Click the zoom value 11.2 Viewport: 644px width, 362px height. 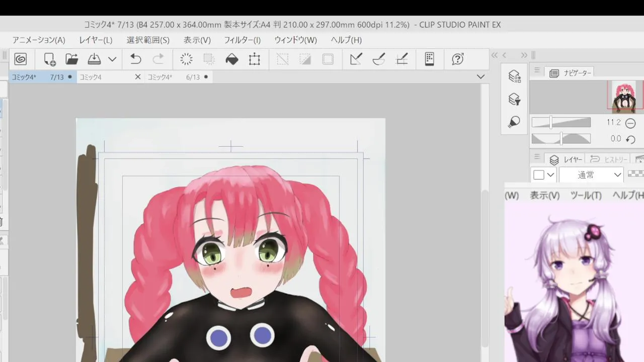coord(613,123)
